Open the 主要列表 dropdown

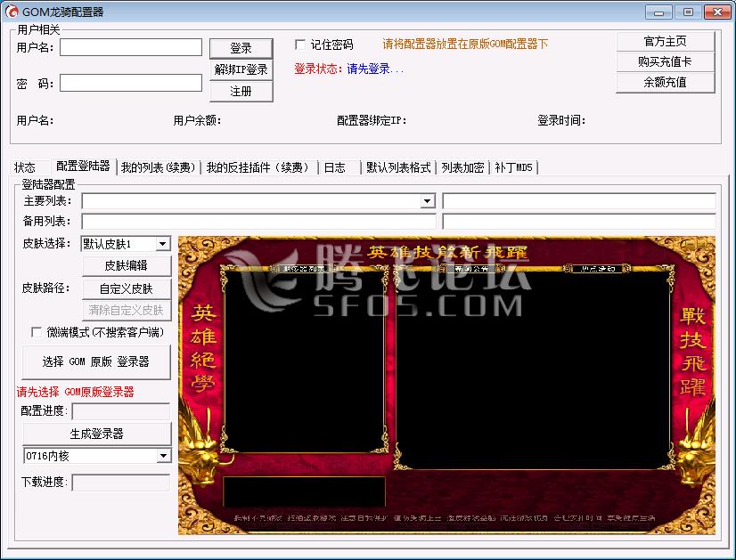(x=427, y=201)
